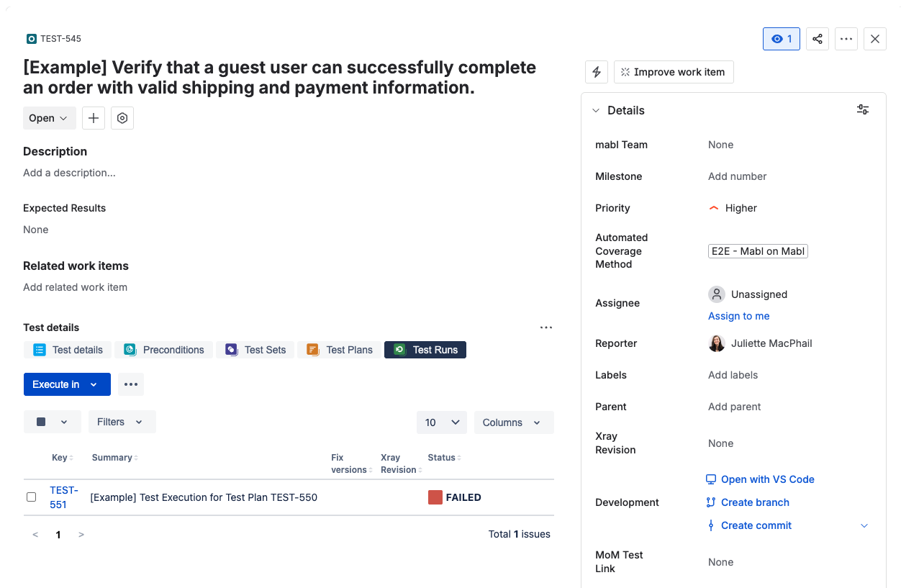
Task: Collapse the Details panel chevron
Action: (x=596, y=110)
